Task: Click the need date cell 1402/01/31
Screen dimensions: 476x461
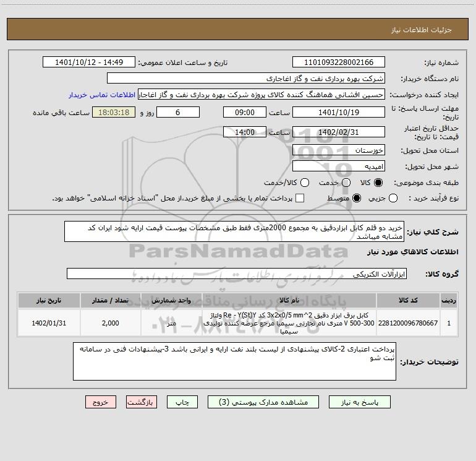Action: [49, 323]
